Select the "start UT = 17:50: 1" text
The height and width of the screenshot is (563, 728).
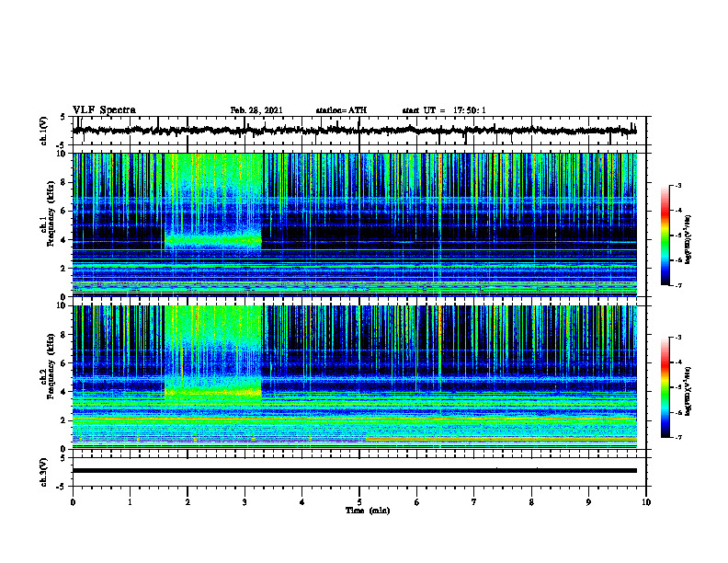point(444,110)
